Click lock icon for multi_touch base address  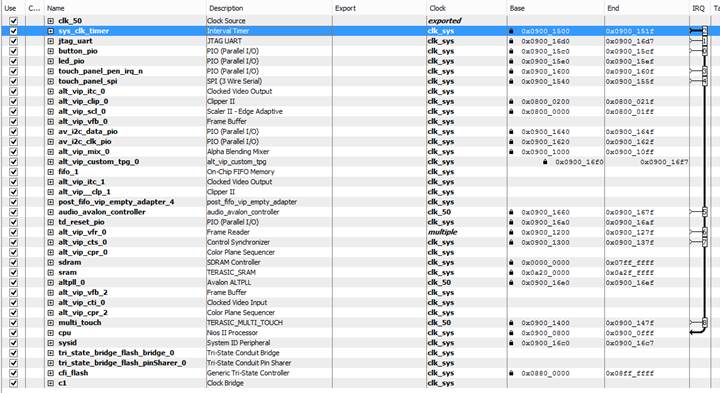click(511, 323)
